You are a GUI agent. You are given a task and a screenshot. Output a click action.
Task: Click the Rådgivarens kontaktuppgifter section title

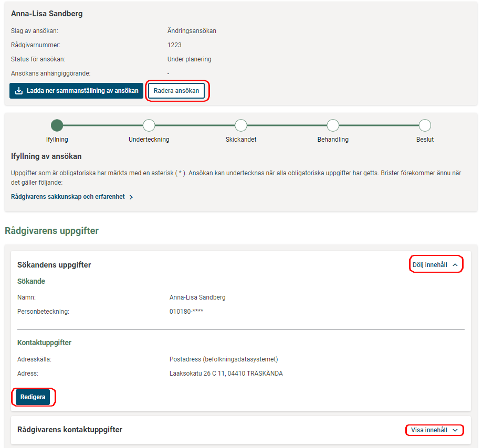click(x=70, y=430)
